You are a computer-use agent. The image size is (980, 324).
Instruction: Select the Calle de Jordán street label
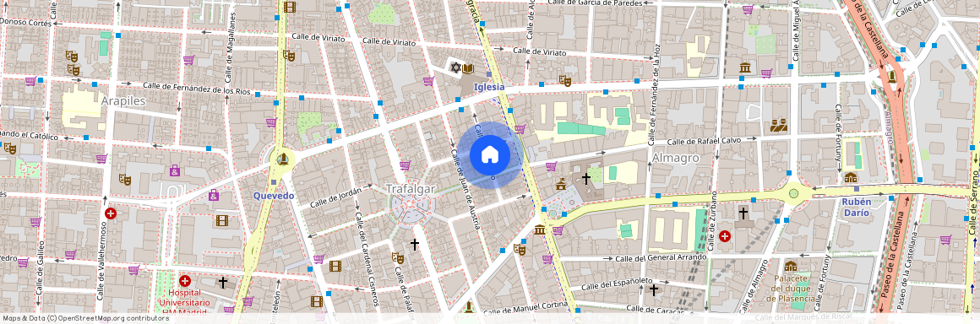coord(335,197)
